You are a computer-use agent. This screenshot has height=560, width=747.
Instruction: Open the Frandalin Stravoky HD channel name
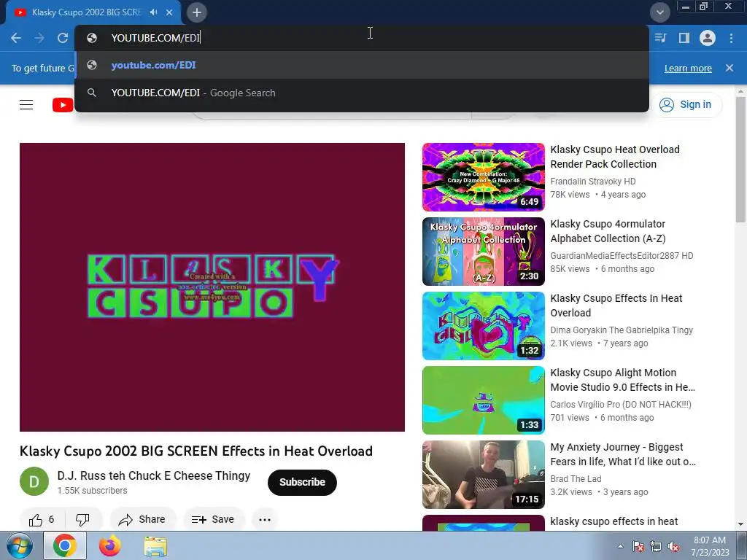[x=592, y=182]
